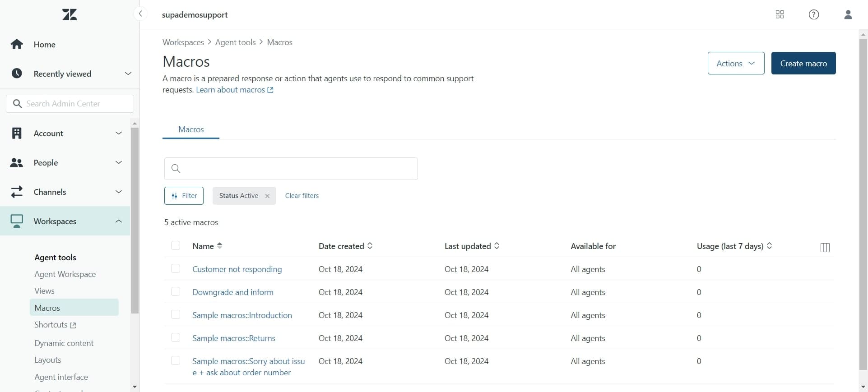
Task: Open the Actions dropdown
Action: point(736,63)
